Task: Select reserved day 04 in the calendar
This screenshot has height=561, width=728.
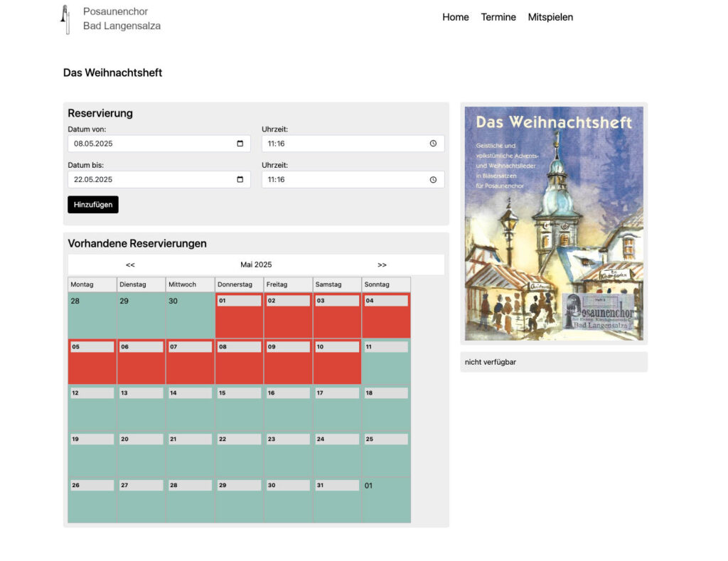Action: pyautogui.click(x=386, y=315)
